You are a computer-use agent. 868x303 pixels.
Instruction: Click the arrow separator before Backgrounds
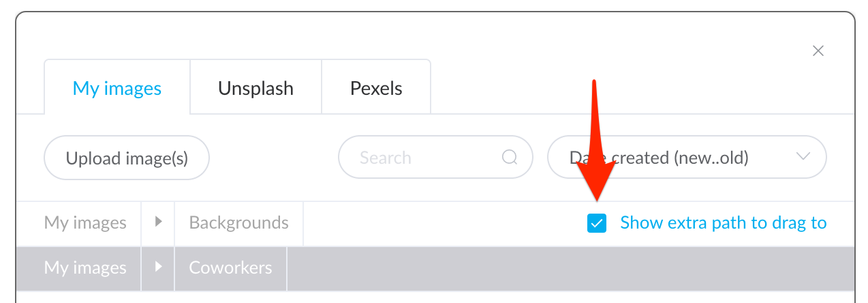[x=158, y=222]
